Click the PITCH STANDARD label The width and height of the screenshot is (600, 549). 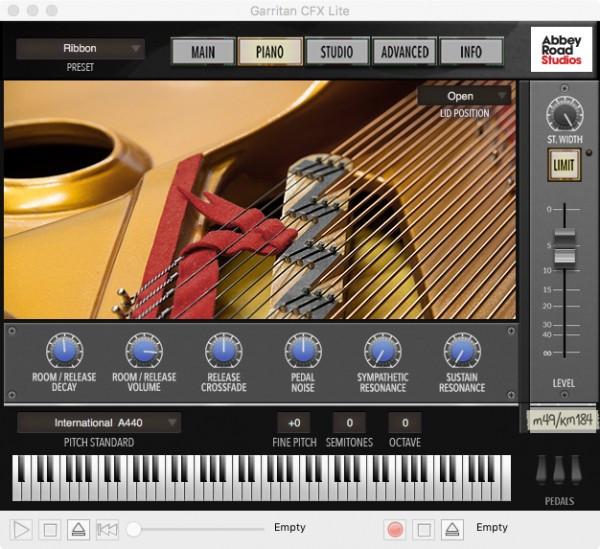click(99, 443)
